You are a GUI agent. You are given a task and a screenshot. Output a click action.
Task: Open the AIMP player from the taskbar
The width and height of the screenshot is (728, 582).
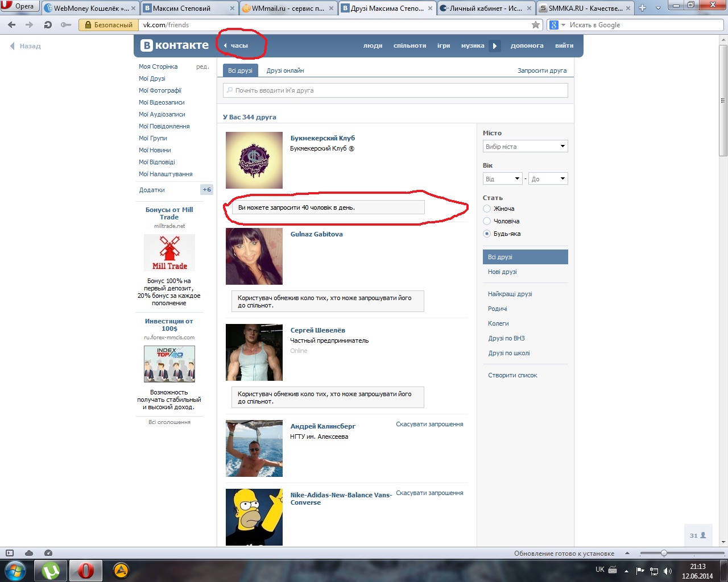(121, 570)
